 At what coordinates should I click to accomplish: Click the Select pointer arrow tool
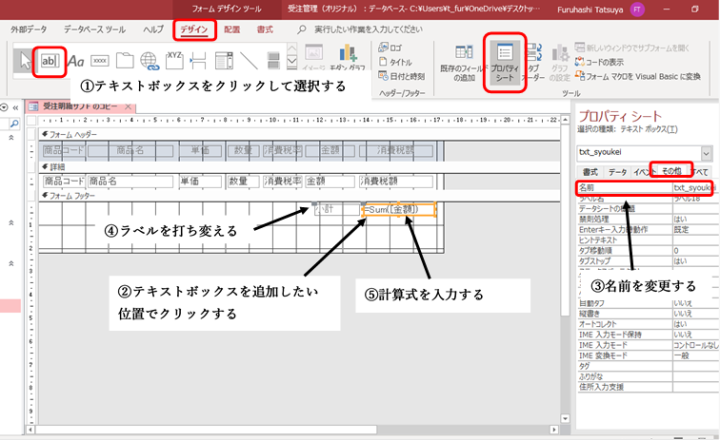(19, 62)
